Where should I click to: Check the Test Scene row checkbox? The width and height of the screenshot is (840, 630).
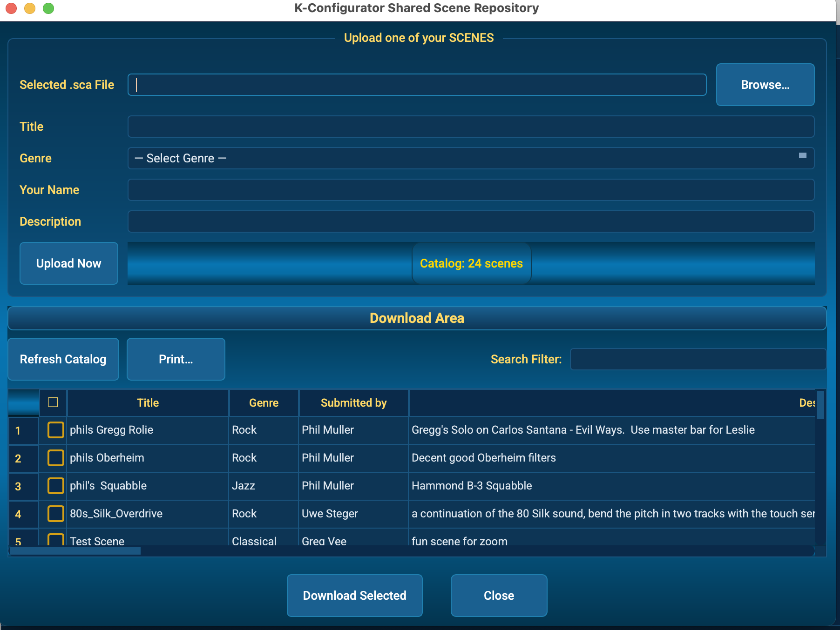55,540
